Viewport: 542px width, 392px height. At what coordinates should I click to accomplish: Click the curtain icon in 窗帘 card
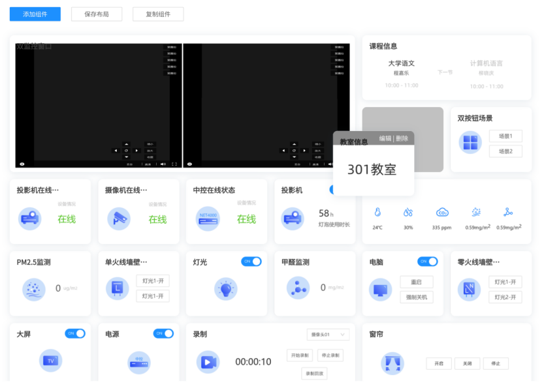click(x=392, y=363)
